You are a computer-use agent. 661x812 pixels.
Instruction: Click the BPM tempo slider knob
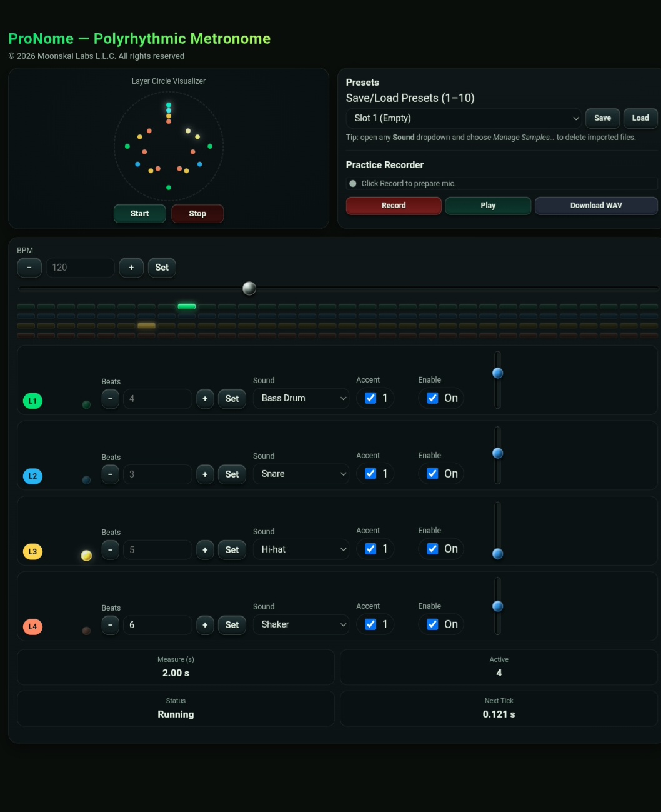(x=249, y=288)
